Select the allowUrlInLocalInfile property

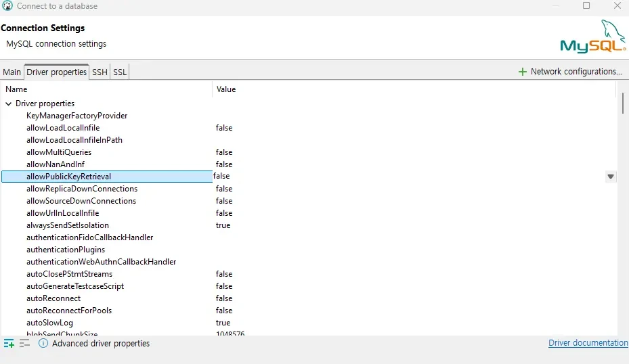click(62, 213)
